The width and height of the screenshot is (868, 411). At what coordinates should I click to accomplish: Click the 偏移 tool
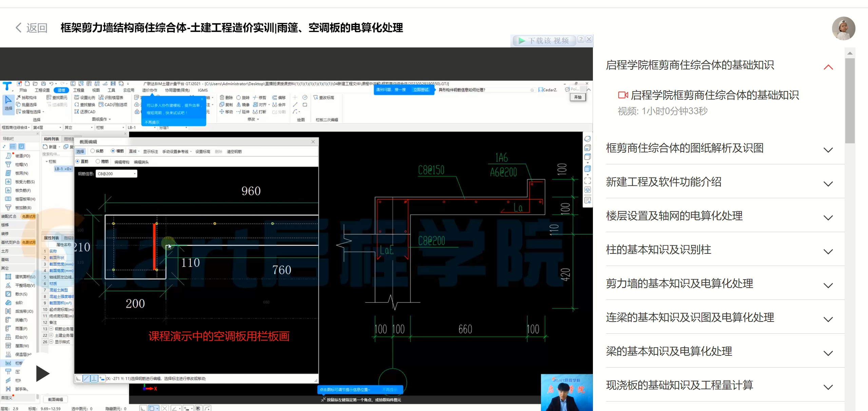(x=279, y=98)
